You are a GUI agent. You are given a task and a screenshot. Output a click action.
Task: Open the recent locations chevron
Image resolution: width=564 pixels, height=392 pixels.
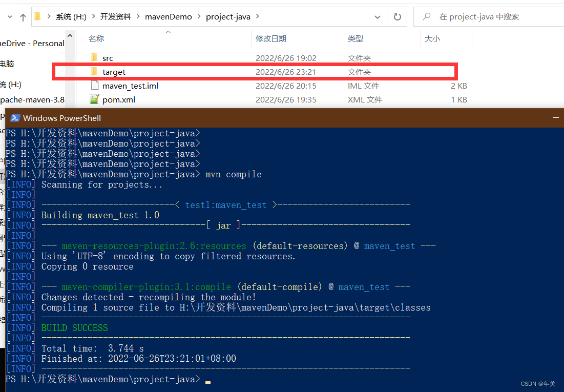point(10,17)
